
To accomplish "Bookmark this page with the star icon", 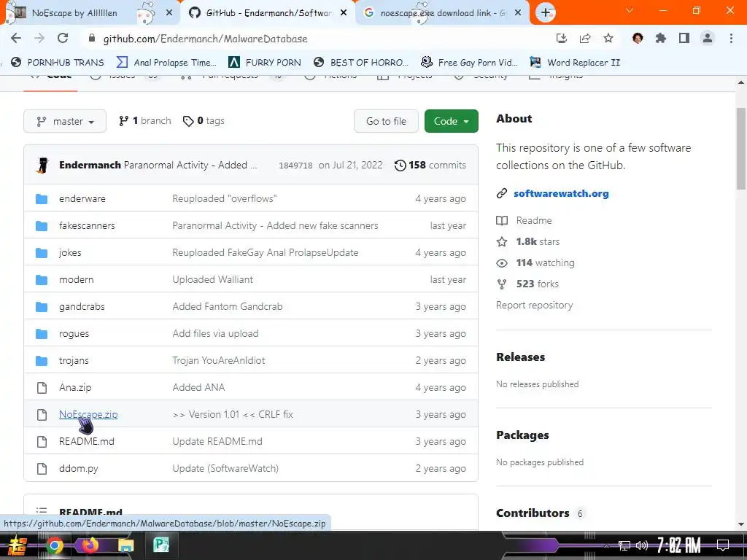I will (x=608, y=39).
